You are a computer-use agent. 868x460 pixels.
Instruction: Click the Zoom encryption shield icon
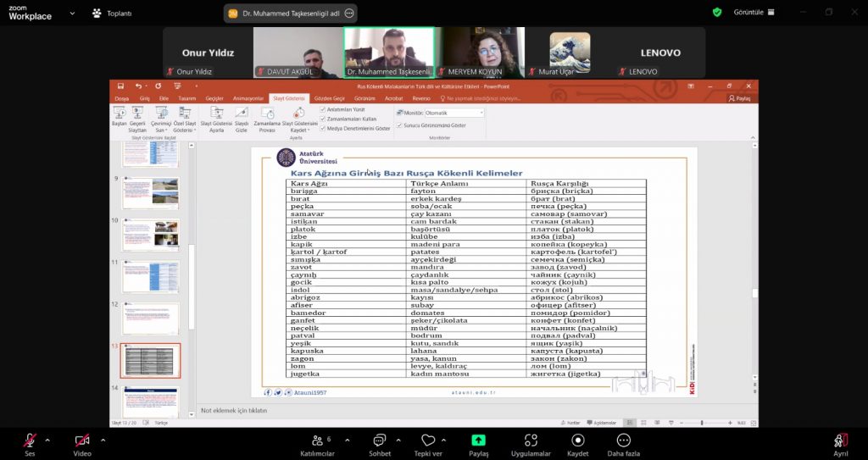(x=717, y=12)
